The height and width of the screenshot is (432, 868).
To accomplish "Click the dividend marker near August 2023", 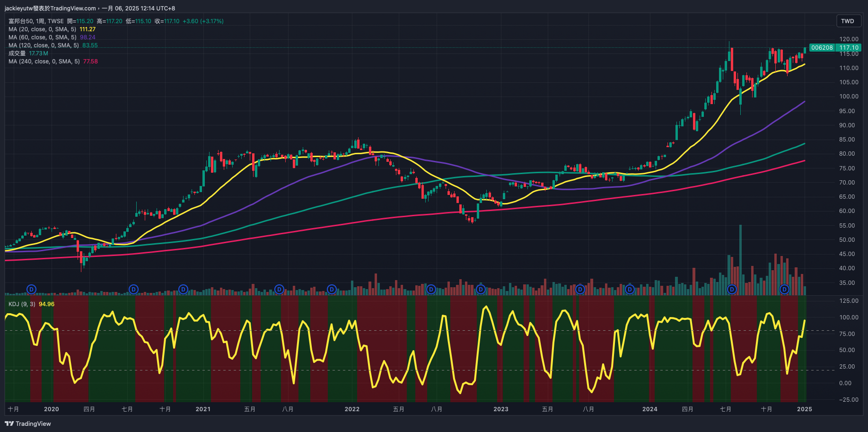I will pyautogui.click(x=580, y=289).
